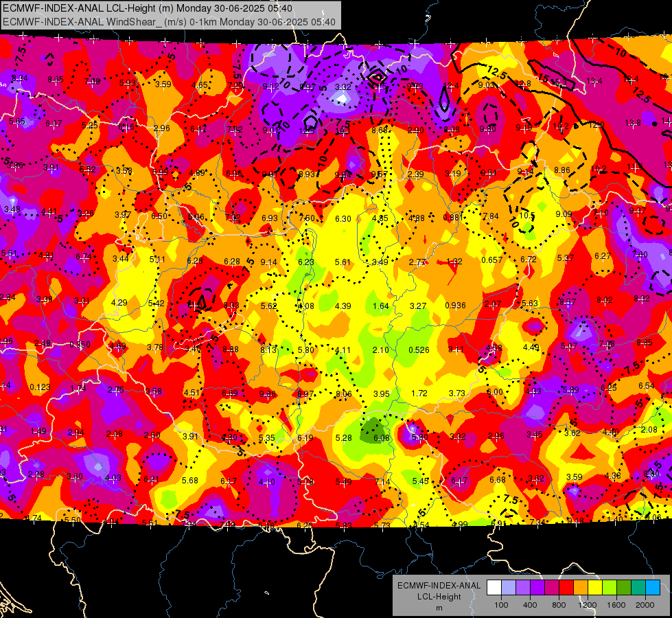Click the grid value '1.64'

click(381, 306)
